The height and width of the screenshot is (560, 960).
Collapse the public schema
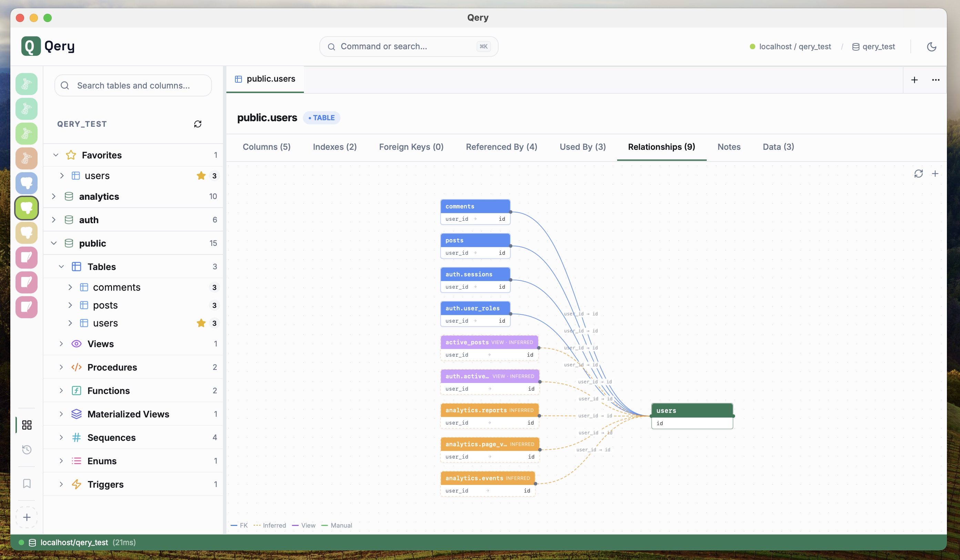(x=54, y=243)
